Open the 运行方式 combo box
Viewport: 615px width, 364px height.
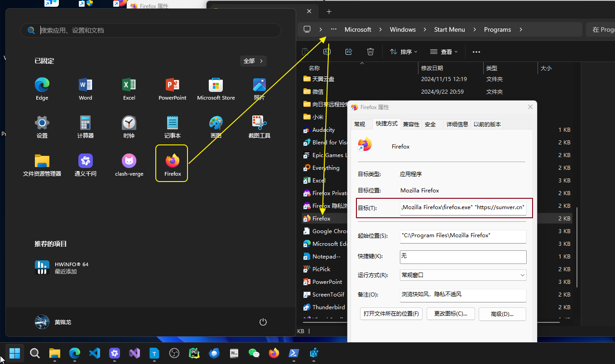point(463,275)
